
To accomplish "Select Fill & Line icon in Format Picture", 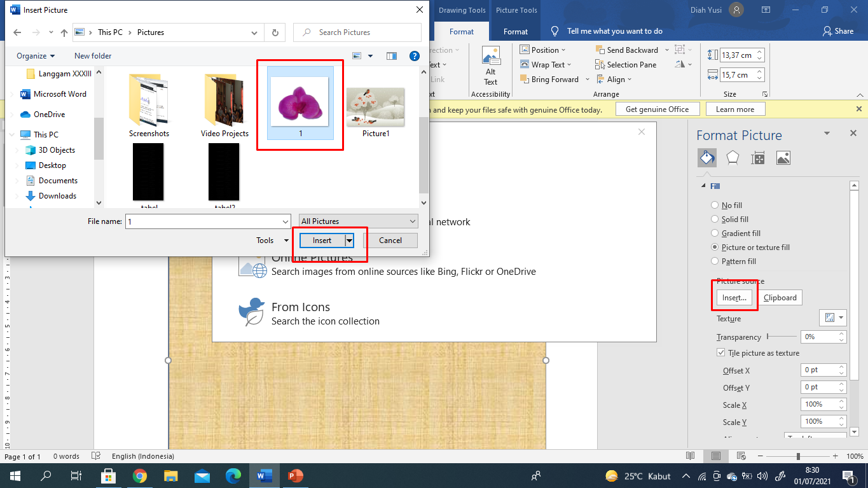I will 706,158.
